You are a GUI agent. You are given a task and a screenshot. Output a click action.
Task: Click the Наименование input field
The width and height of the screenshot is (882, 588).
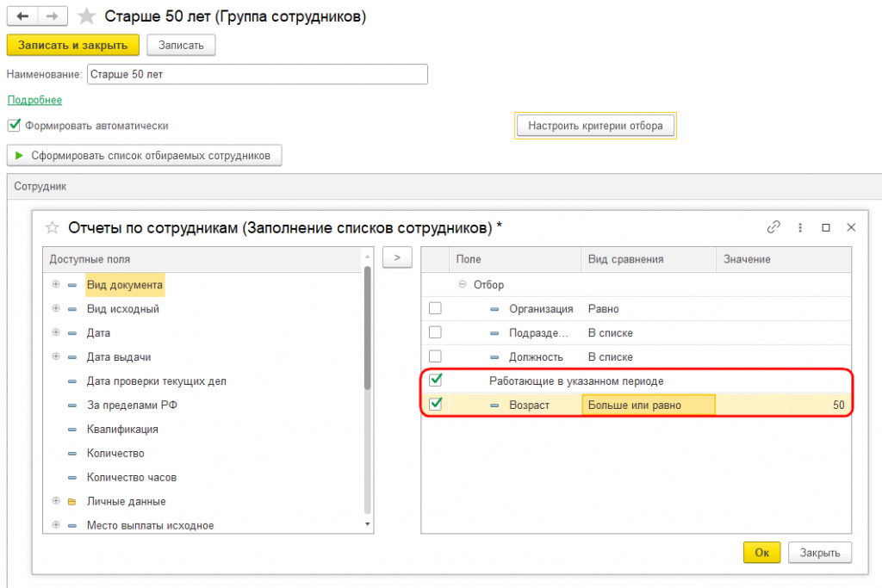257,74
